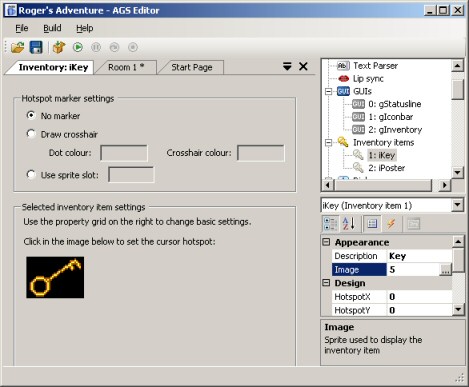This screenshot has height=387, width=469.
Task: Click the disabled Property Pages icon
Action: pos(413,224)
